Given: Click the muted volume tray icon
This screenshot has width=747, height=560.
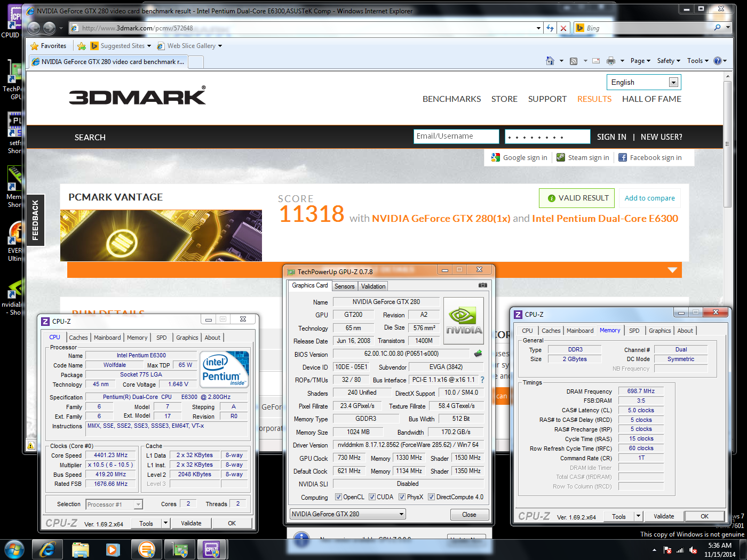Looking at the screenshot, I should (693, 550).
